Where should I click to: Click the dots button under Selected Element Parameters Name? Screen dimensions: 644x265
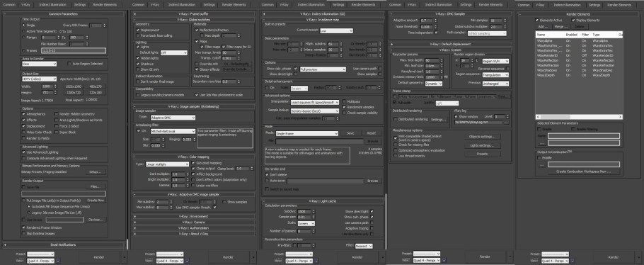(x=541, y=142)
